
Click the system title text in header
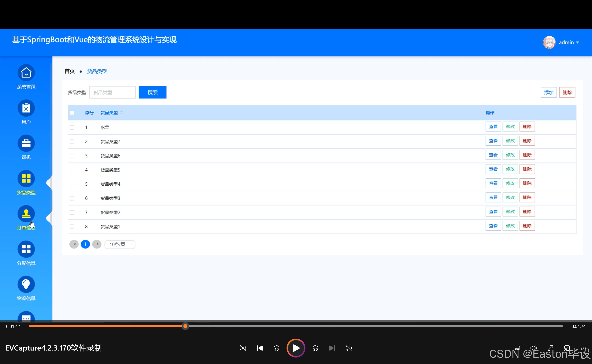[x=94, y=40]
